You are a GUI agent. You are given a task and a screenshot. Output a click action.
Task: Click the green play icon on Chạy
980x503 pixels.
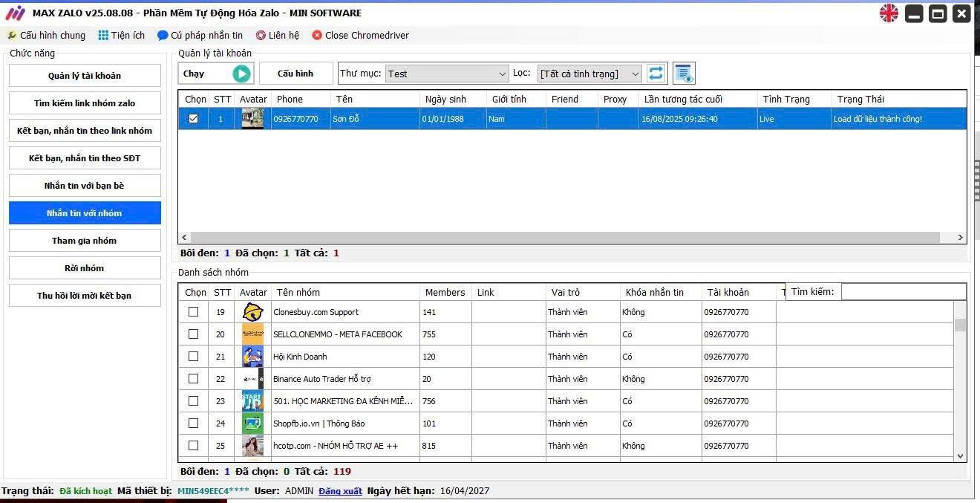click(x=241, y=74)
